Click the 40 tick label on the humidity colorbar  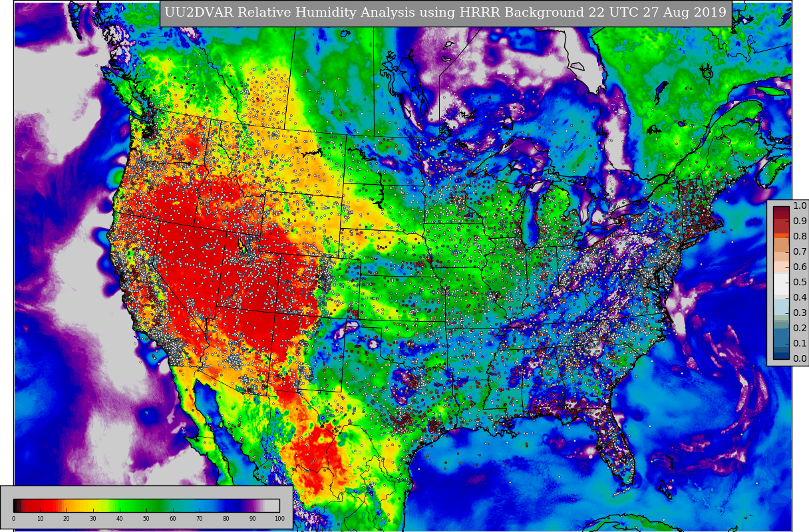click(120, 519)
